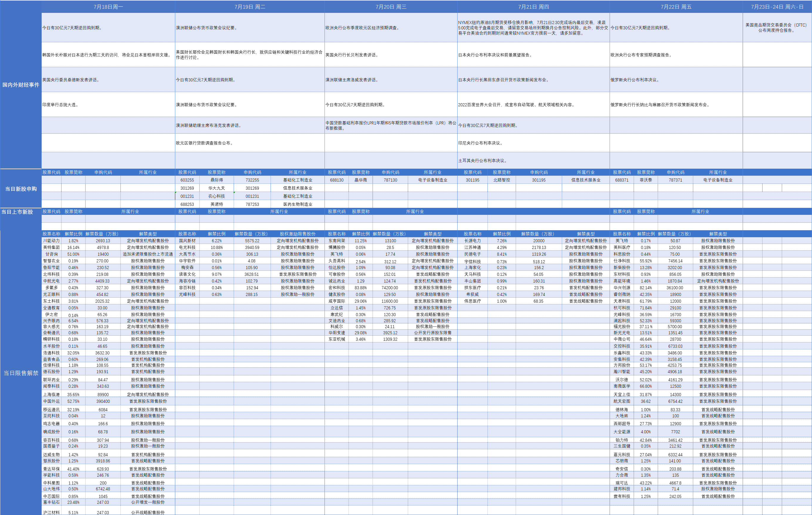Select the NYMEX纽约原油 futures notice cell
This screenshot has height=515, width=812.
coord(534,28)
